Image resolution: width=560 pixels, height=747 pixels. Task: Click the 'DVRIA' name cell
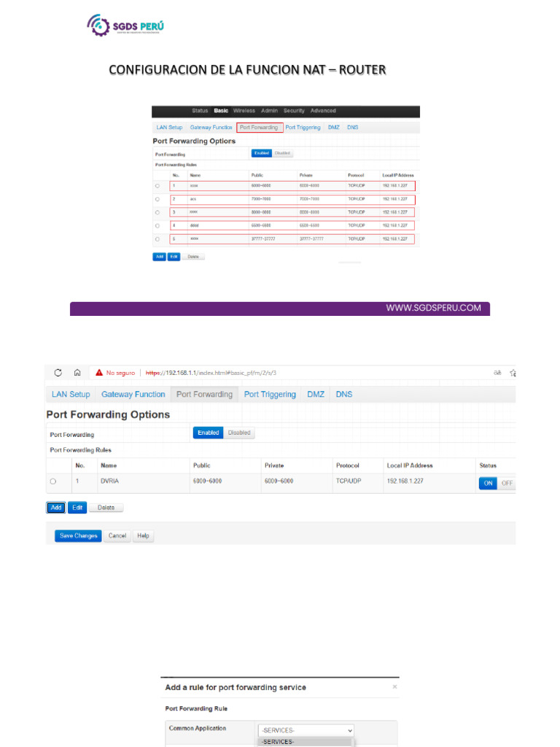[109, 481]
